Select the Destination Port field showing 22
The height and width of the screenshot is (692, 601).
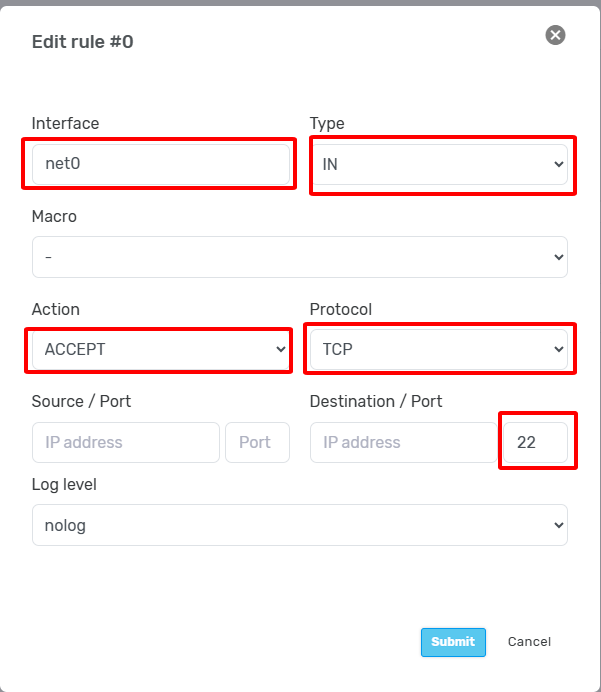click(x=535, y=442)
